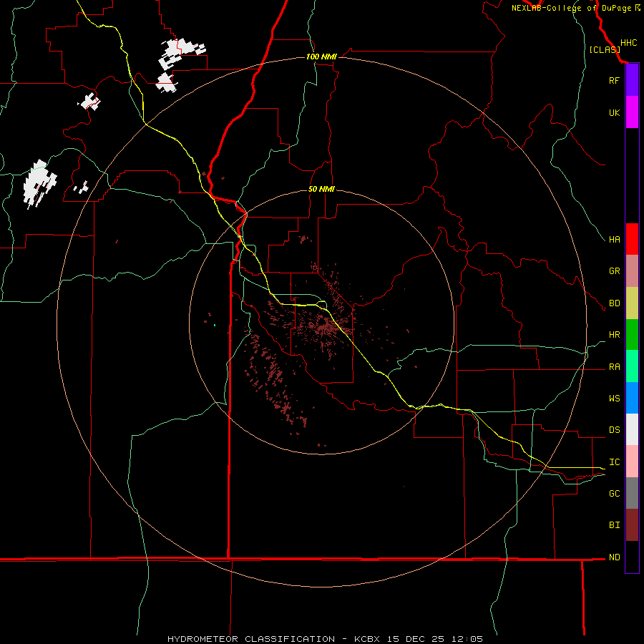This screenshot has height=644, width=644.
Task: Select the 'BI' legend label text
Action: pos(614,525)
